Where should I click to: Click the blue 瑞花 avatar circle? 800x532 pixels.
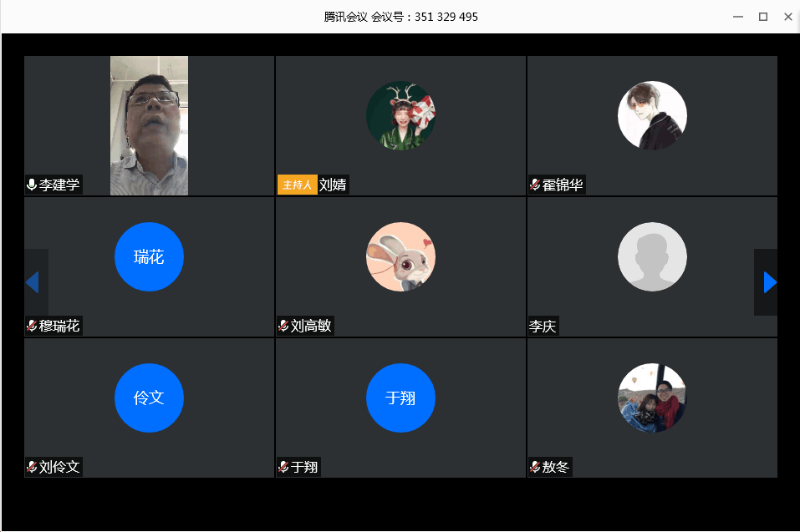pos(149,257)
